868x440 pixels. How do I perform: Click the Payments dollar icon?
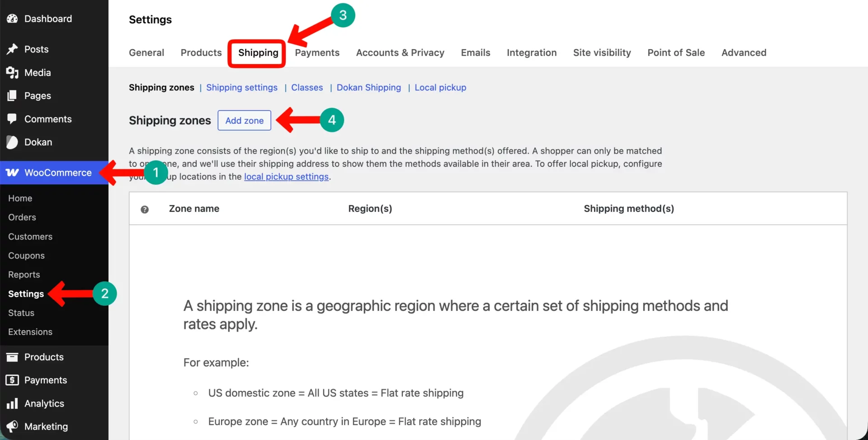[12, 380]
